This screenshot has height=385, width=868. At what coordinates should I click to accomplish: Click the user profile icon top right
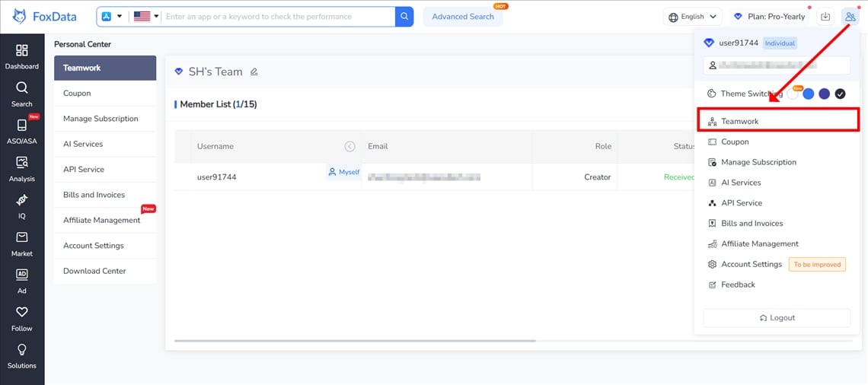[850, 17]
